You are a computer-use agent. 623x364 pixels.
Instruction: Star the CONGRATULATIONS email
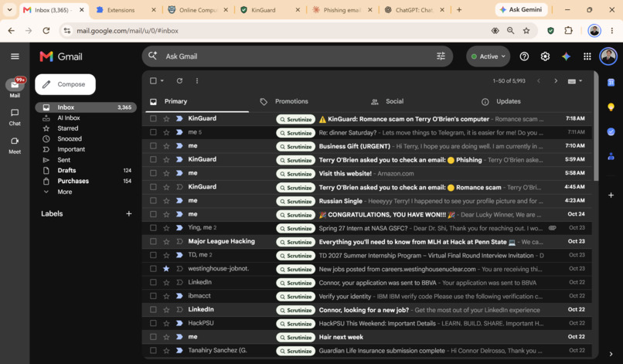pyautogui.click(x=166, y=214)
